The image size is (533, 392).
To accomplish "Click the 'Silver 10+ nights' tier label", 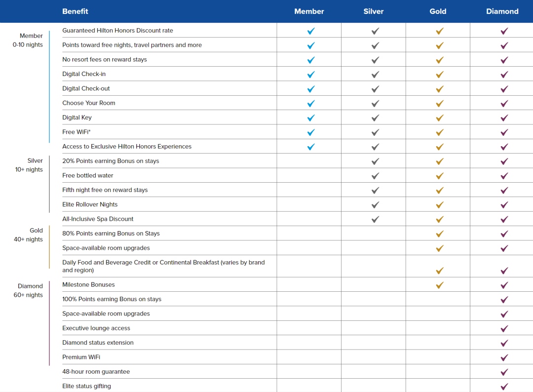I will (x=29, y=165).
